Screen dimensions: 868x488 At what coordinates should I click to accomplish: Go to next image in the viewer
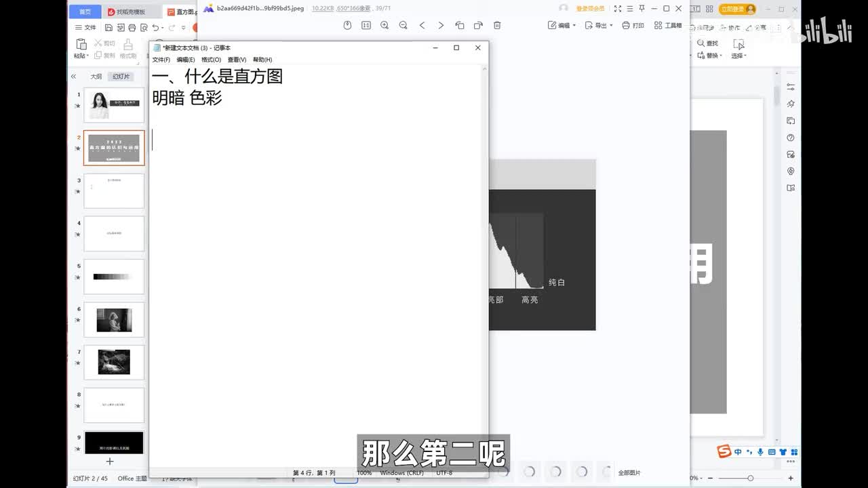coord(441,25)
